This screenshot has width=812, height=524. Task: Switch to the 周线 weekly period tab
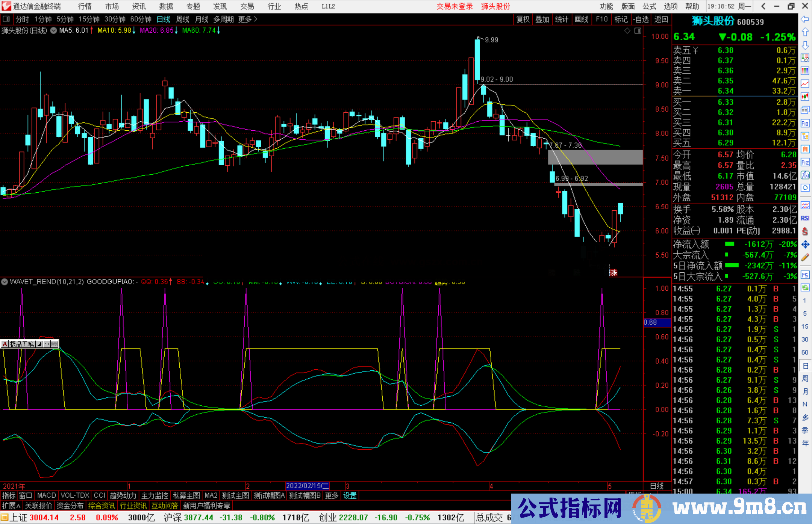[182, 19]
